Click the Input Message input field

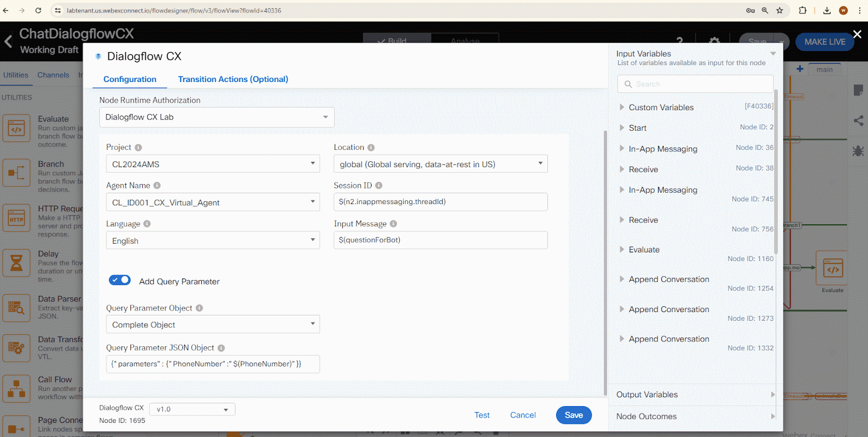441,240
